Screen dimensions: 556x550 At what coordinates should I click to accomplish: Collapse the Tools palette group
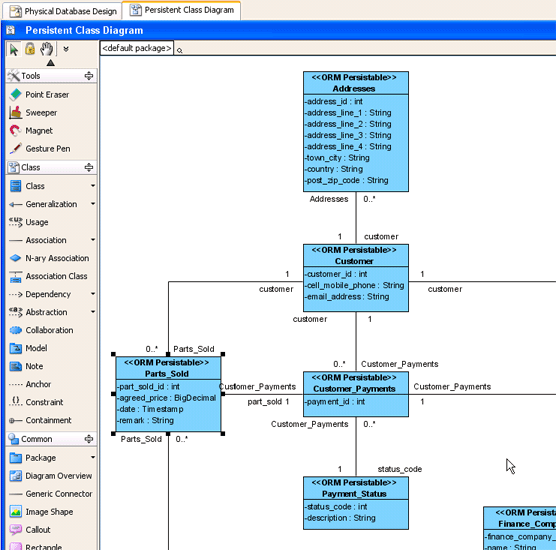(89, 76)
